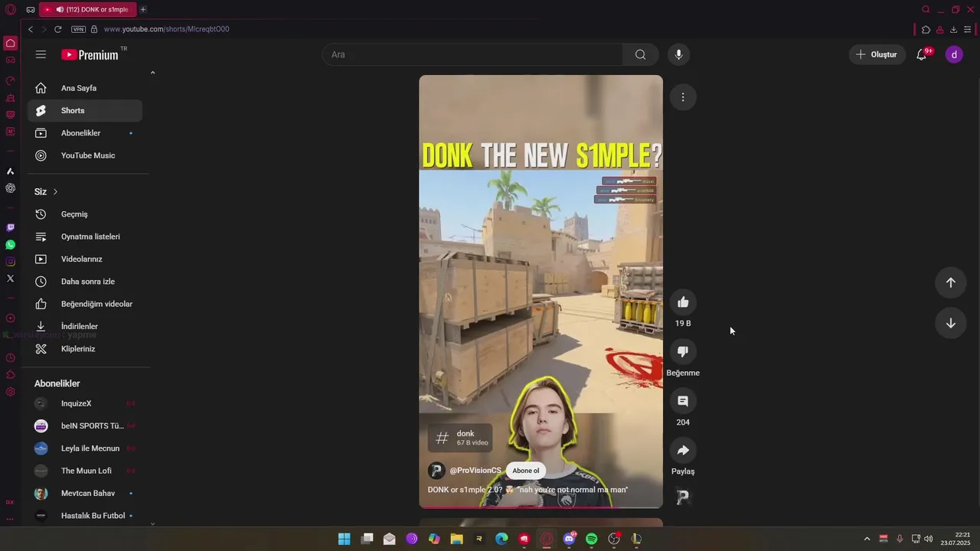980x551 pixels.
Task: Go to next Short down arrow
Action: (x=950, y=323)
